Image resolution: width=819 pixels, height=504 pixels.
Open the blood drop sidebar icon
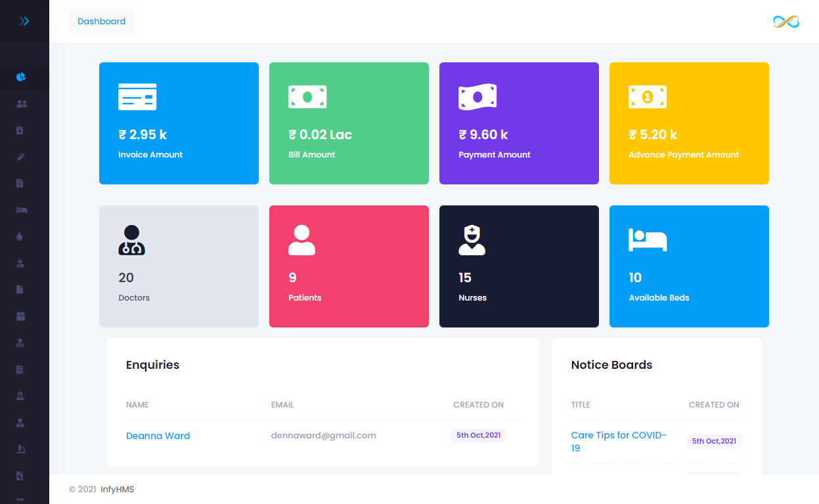point(20,237)
